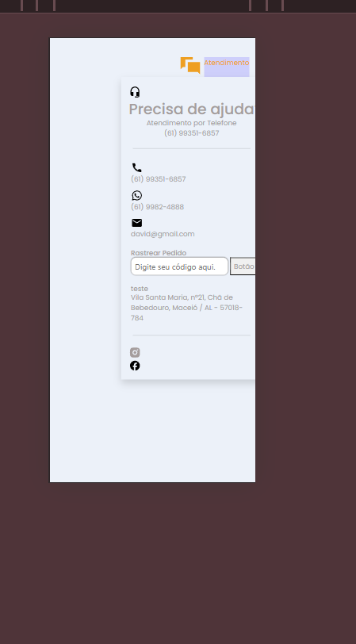Select the Precisa de ajuda heading
The image size is (356, 644).
(192, 109)
